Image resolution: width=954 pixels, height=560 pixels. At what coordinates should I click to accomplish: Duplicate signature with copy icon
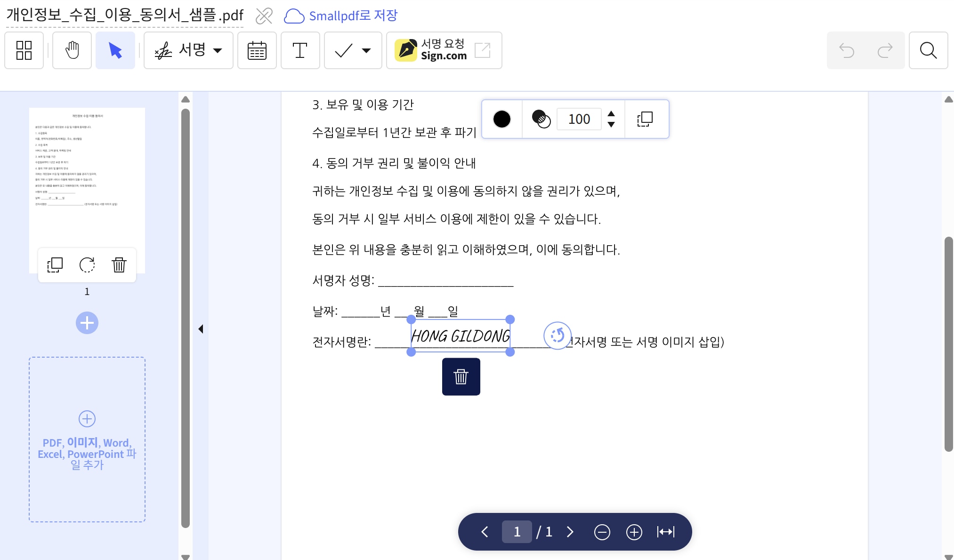tap(645, 119)
